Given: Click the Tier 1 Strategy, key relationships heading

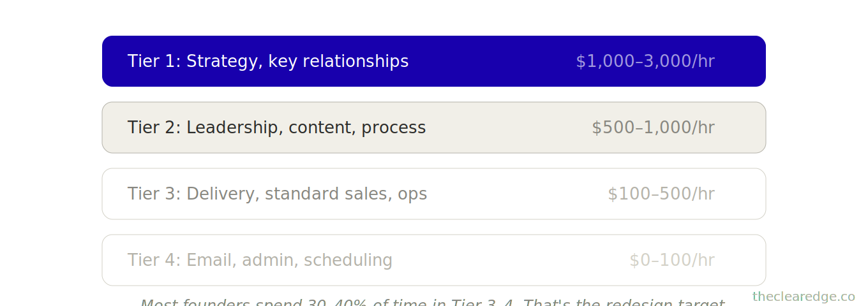Looking at the screenshot, I should pos(268,61).
